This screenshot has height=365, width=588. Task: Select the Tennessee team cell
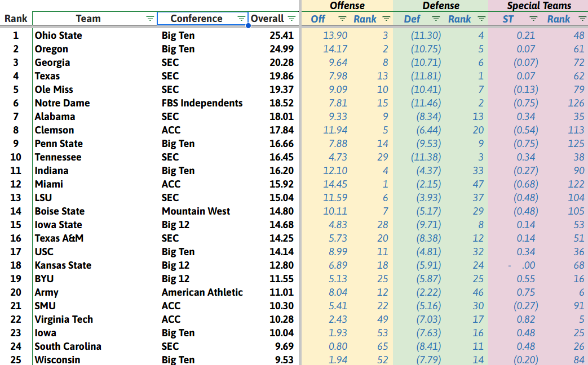click(58, 157)
